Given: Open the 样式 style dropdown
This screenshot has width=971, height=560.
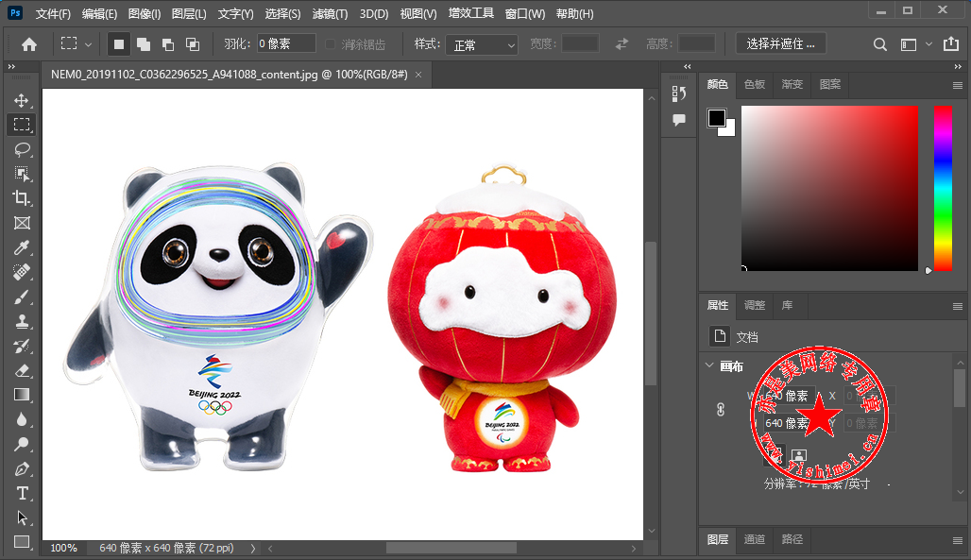Looking at the screenshot, I should 481,44.
